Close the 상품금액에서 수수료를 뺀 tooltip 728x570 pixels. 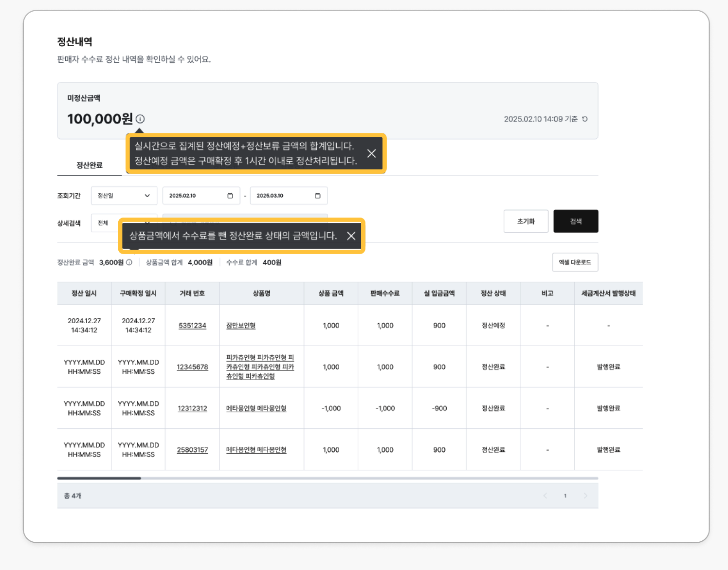[x=351, y=236]
